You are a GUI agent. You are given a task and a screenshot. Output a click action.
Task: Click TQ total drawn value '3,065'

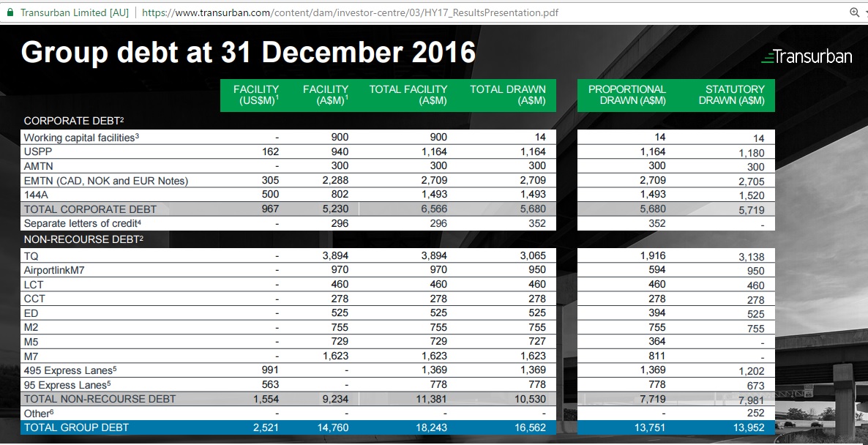(x=533, y=255)
